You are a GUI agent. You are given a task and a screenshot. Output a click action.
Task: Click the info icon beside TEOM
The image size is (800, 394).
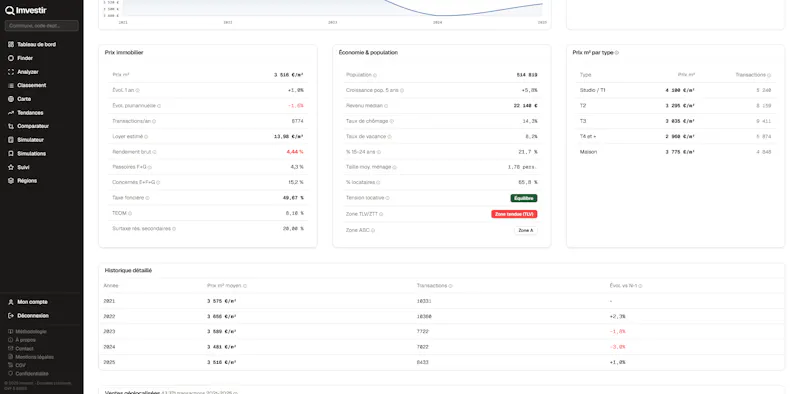[x=130, y=213]
